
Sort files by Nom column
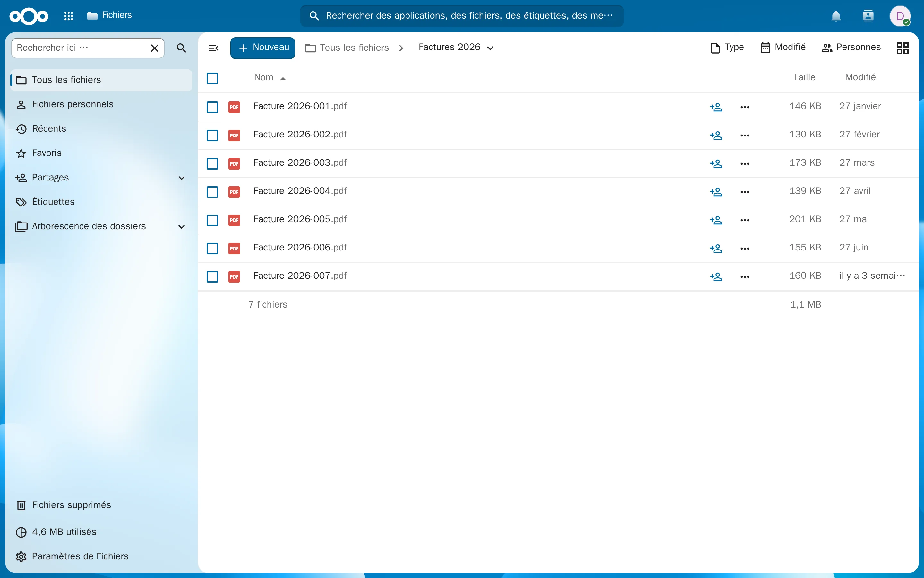point(269,78)
